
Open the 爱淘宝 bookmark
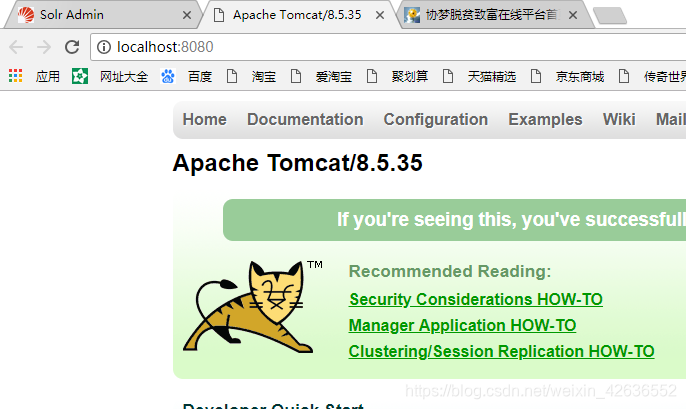321,77
